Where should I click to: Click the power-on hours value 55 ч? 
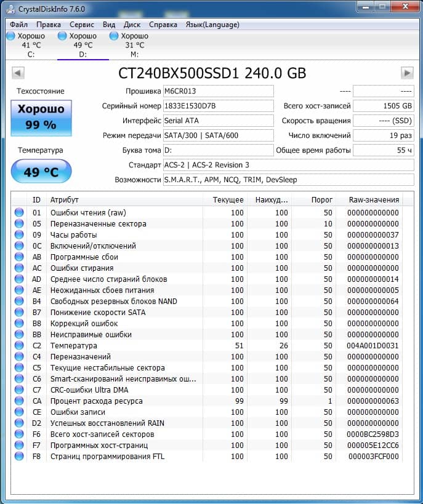384,150
